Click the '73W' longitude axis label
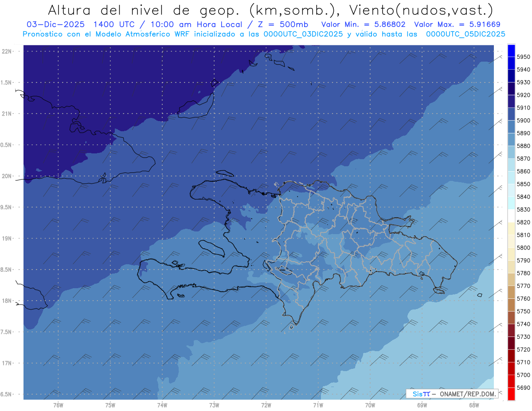 point(214,405)
